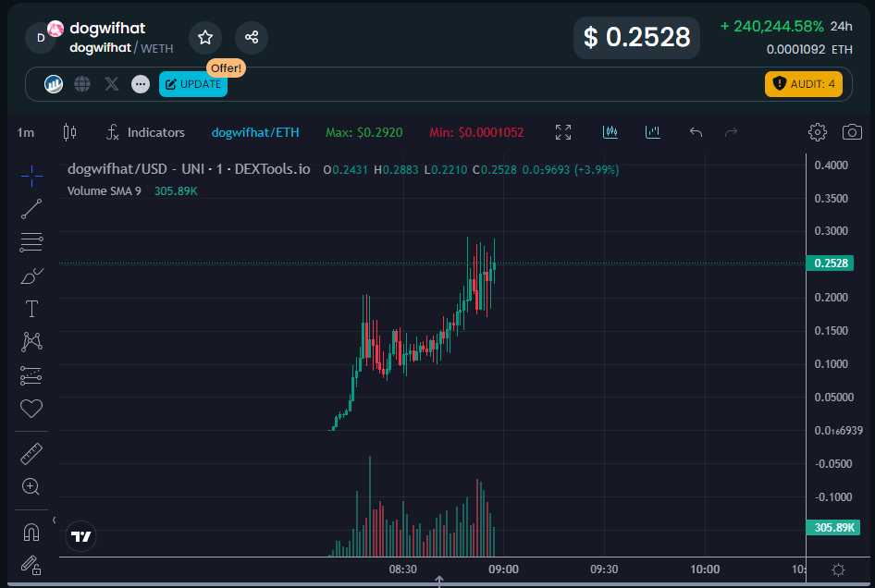Open the Indicators menu
This screenshot has height=588, width=875.
pos(145,132)
